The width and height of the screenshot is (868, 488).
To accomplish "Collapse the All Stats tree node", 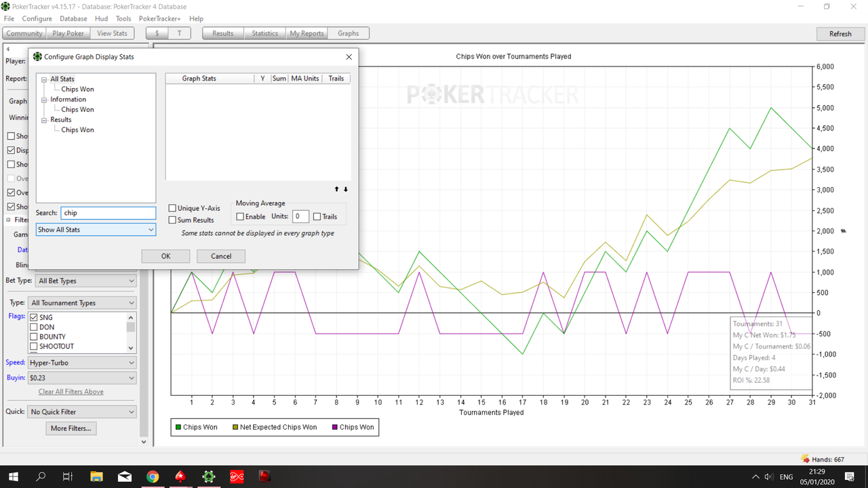I will [44, 79].
